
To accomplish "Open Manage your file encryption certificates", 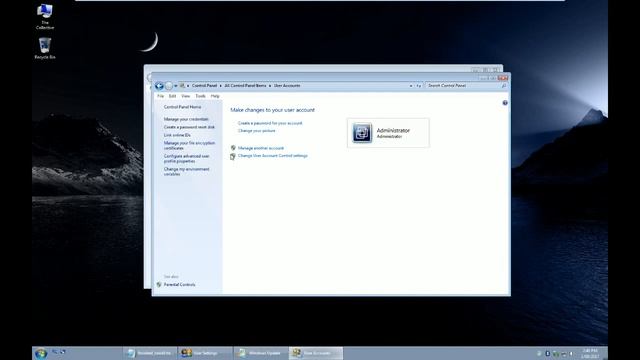I will pos(189,146).
